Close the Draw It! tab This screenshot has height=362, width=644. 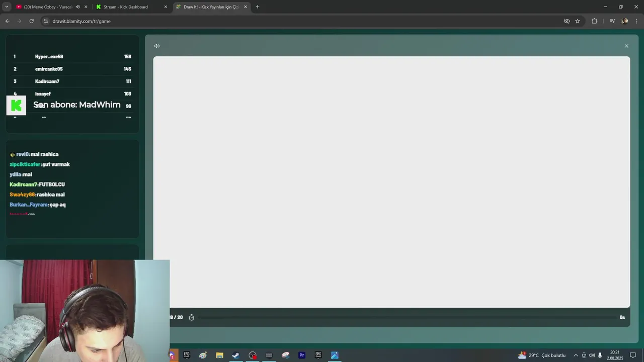[x=246, y=7]
